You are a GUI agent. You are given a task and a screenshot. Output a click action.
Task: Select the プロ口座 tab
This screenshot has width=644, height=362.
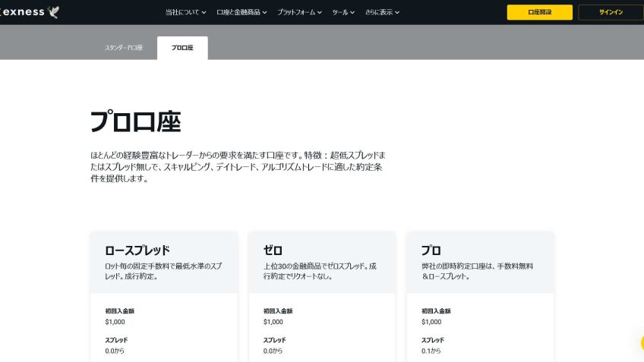tap(182, 48)
